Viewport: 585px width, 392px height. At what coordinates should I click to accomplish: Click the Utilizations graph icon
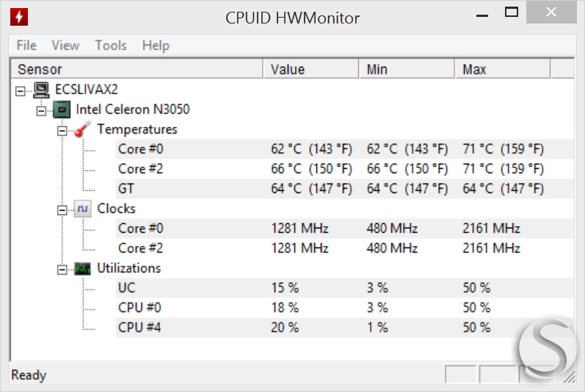coord(82,268)
